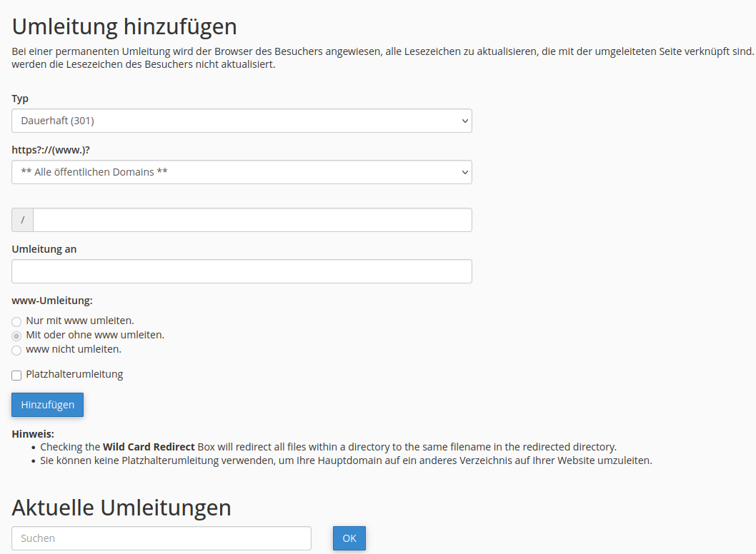Click the slash prefix box

22,220
